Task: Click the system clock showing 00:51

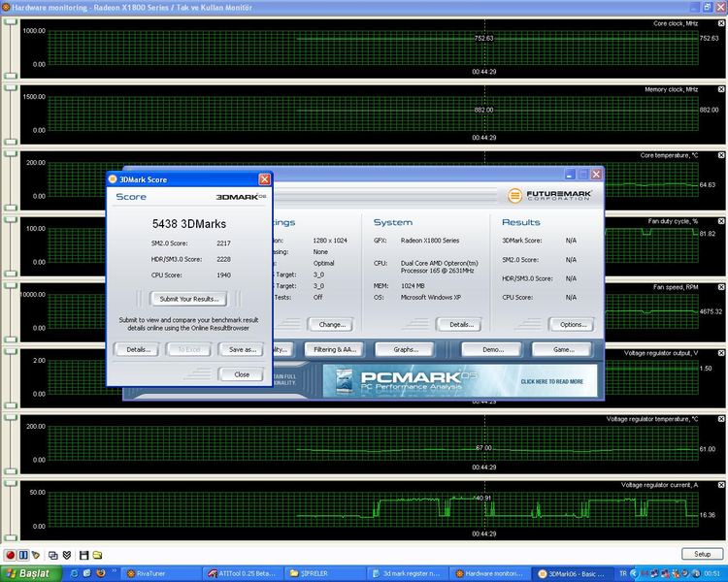Action: point(712,573)
